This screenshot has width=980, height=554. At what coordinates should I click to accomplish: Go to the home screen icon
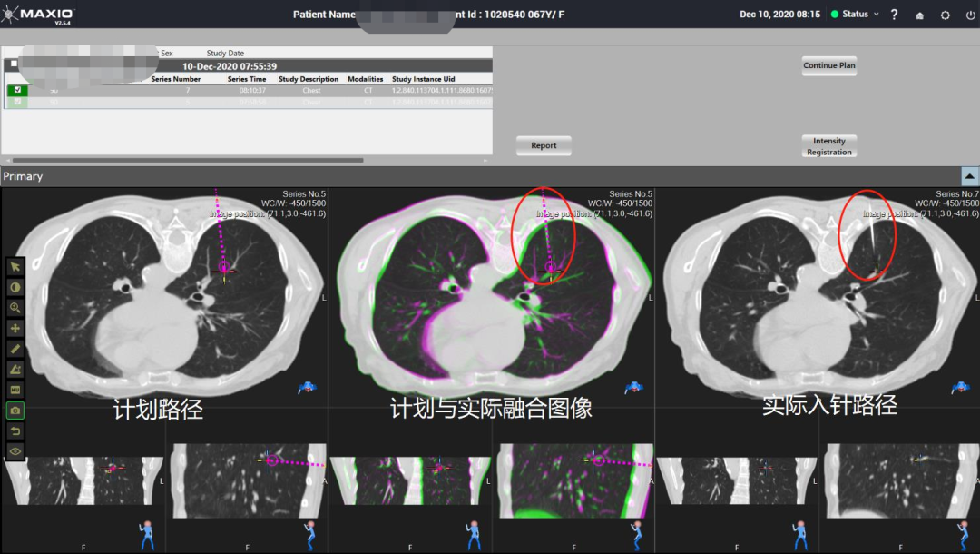tap(920, 15)
